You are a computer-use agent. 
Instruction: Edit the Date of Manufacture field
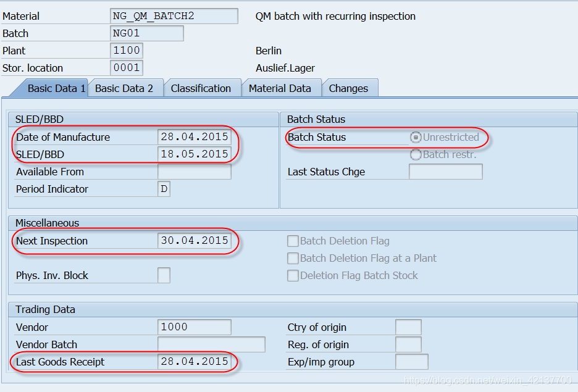pos(195,137)
